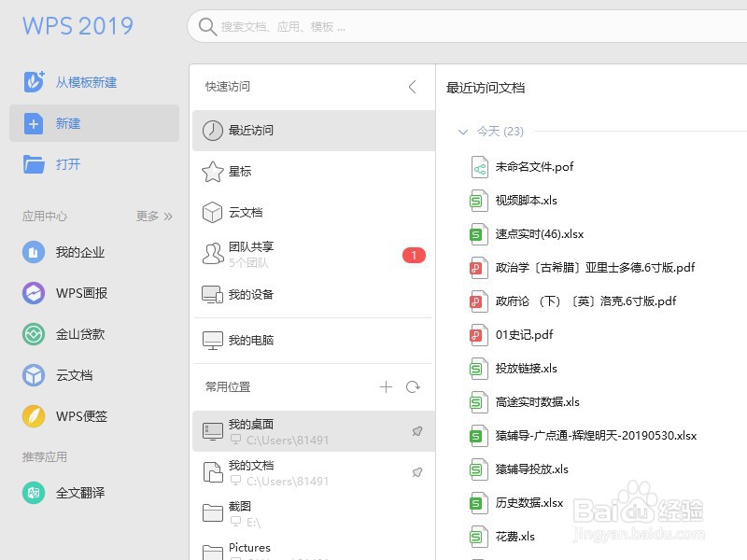
Task: Open WPS画报 app
Action: [64, 293]
